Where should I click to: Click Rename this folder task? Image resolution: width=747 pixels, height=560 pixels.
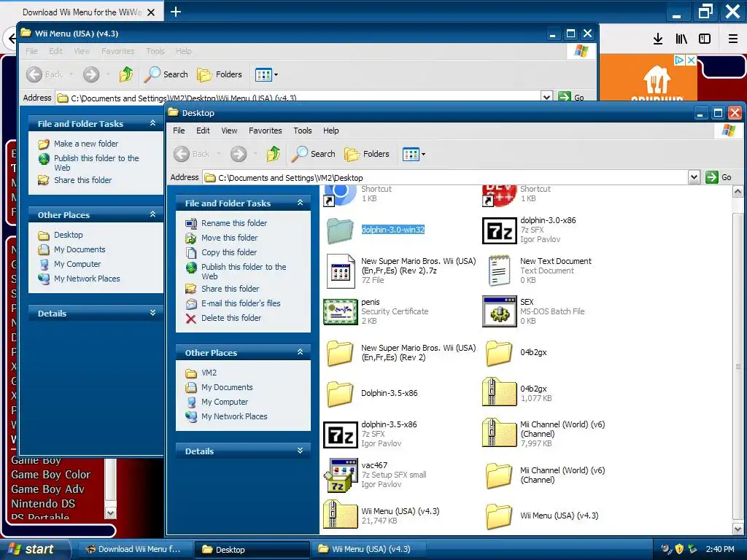click(x=226, y=223)
